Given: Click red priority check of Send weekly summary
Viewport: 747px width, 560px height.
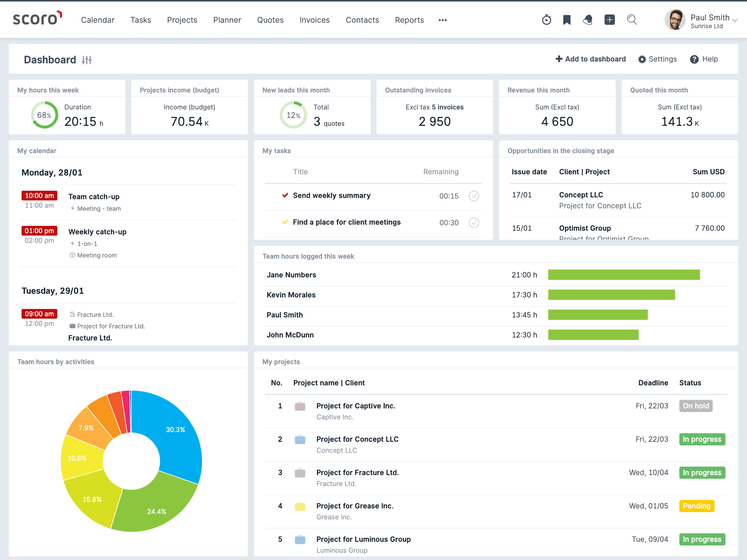Looking at the screenshot, I should point(285,195).
